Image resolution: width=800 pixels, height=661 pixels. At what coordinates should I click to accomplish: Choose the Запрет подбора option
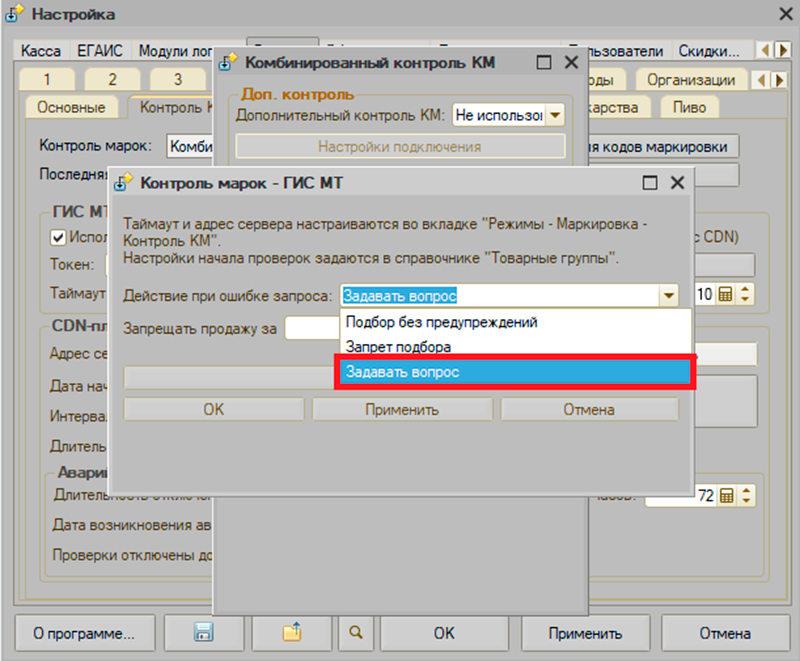(397, 346)
